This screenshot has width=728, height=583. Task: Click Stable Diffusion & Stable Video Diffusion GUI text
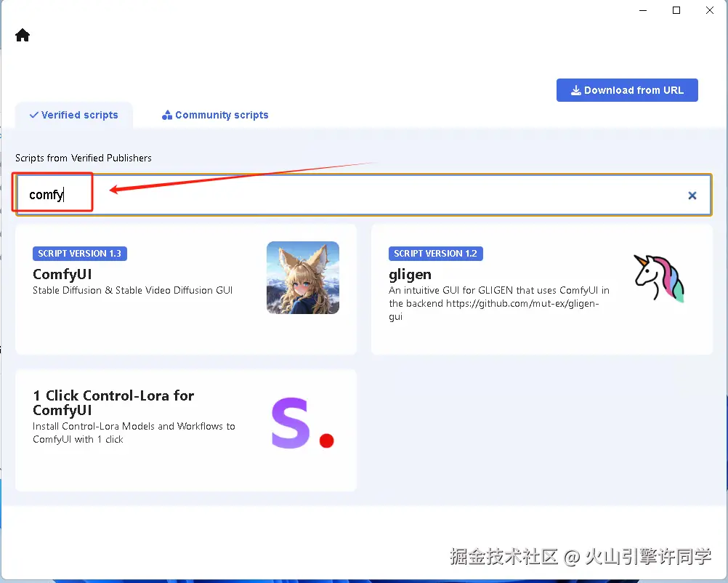[x=132, y=290]
